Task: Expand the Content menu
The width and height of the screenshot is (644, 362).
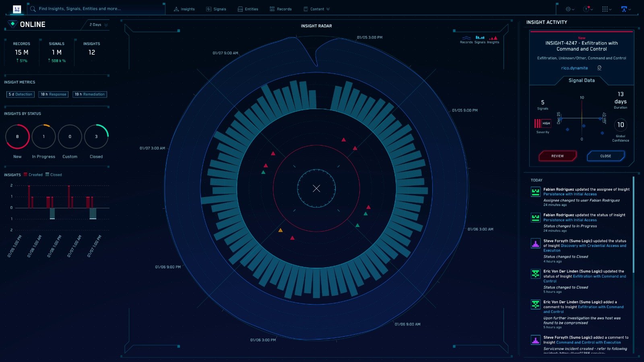Action: [x=317, y=9]
